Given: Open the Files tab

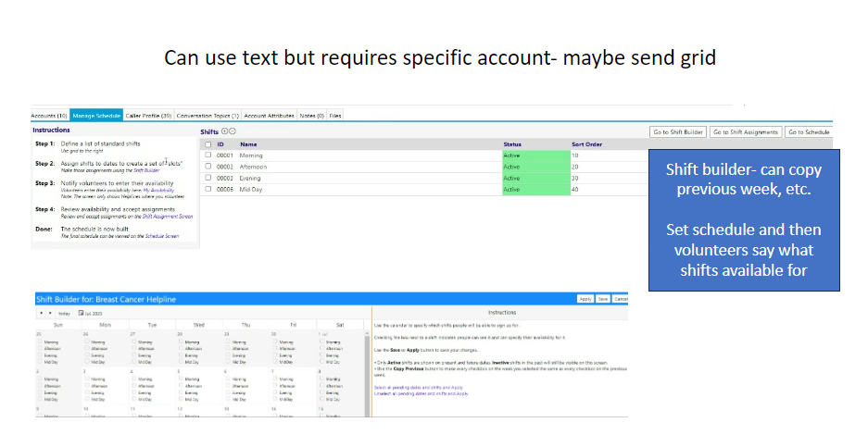Looking at the screenshot, I should pyautogui.click(x=335, y=116).
